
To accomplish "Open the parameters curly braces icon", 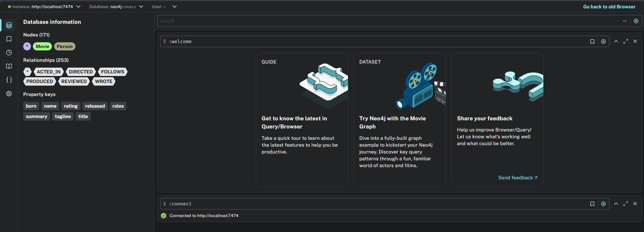I will [9, 80].
